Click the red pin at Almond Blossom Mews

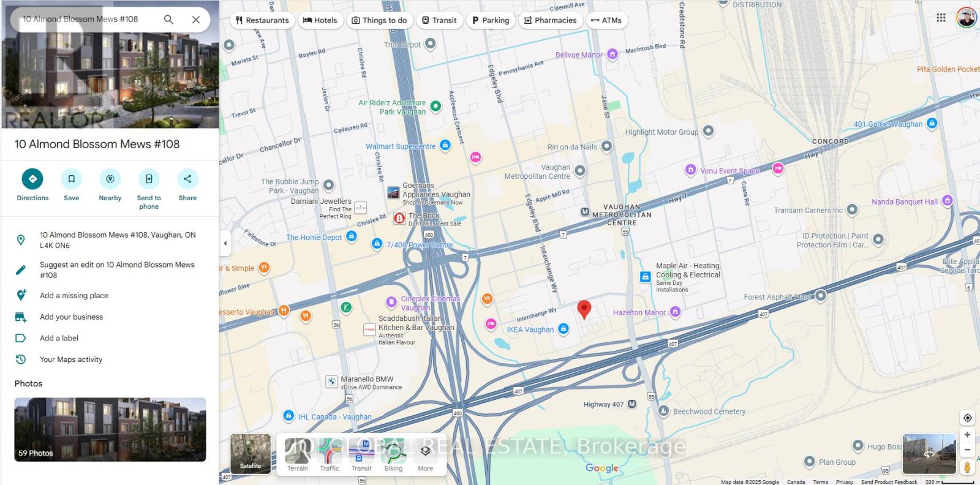click(x=584, y=310)
